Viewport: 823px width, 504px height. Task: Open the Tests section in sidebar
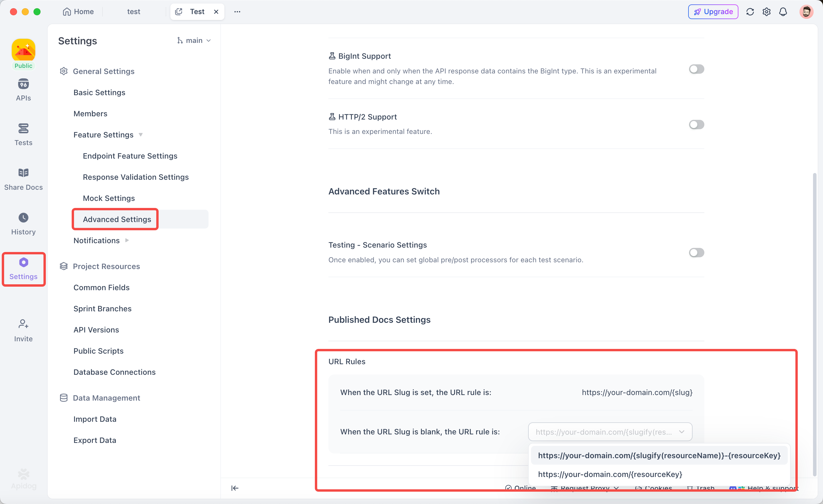(x=23, y=134)
